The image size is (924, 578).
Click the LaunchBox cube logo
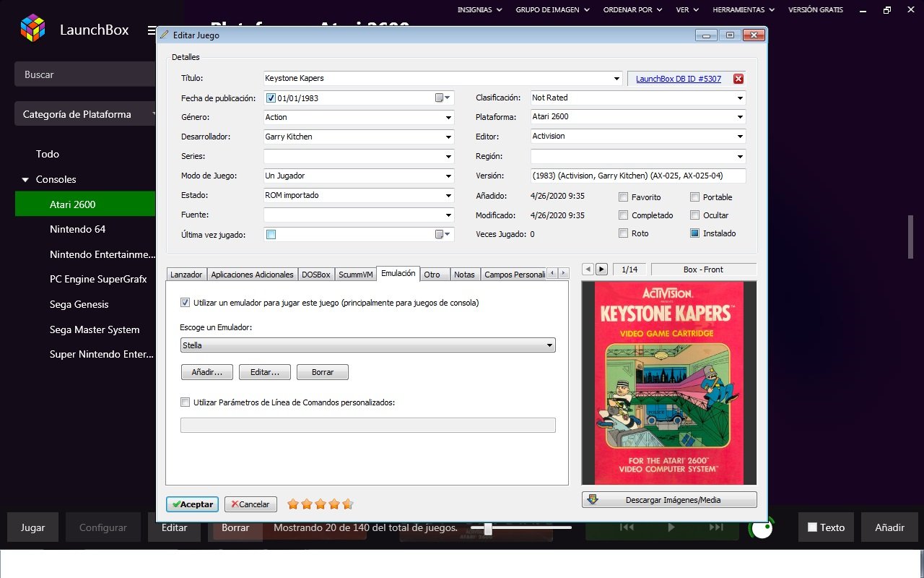(x=32, y=29)
